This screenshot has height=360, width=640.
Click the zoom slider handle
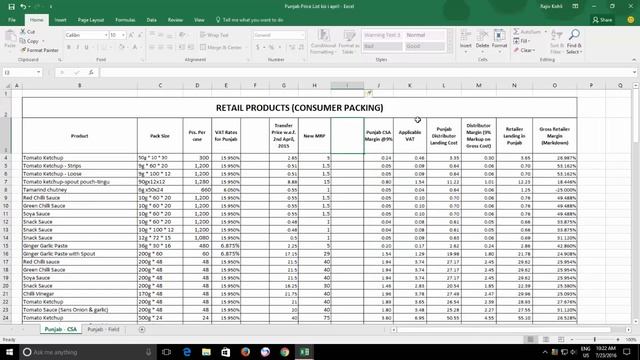tap(595, 340)
